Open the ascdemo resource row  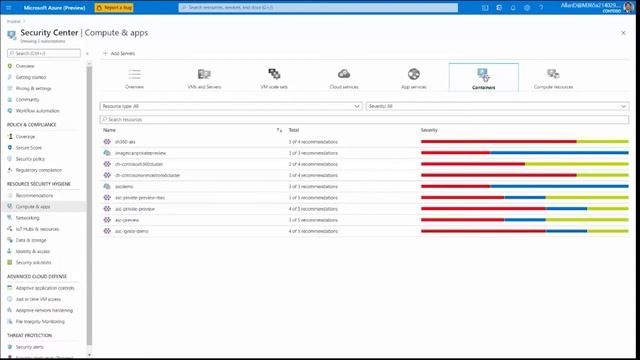pyautogui.click(x=364, y=187)
